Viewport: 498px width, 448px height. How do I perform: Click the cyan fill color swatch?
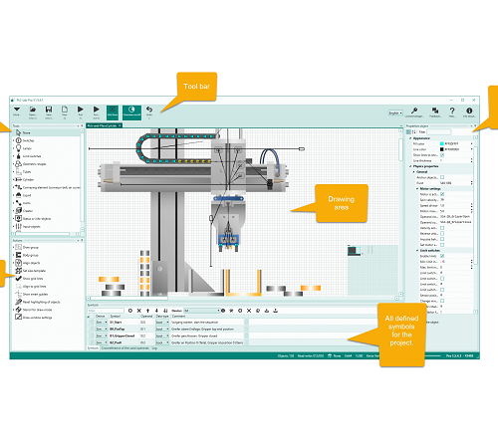442,143
